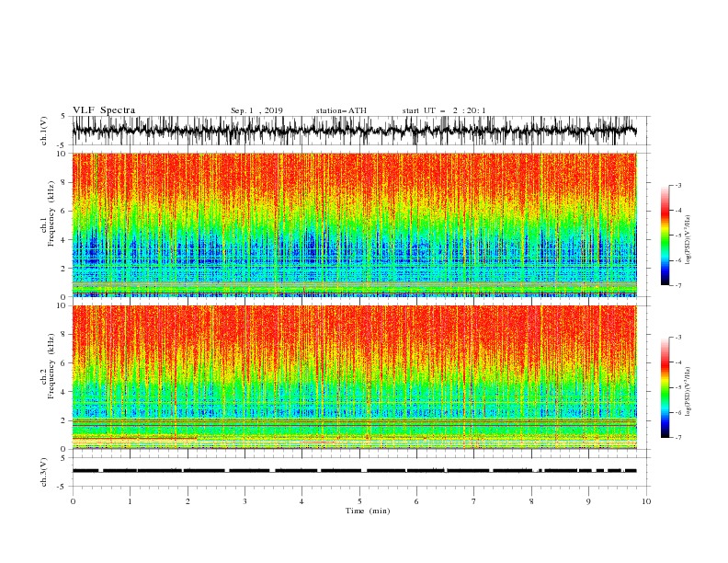Click the ch.3 black signal trace
The height and width of the screenshot is (563, 728).
[x=354, y=471]
